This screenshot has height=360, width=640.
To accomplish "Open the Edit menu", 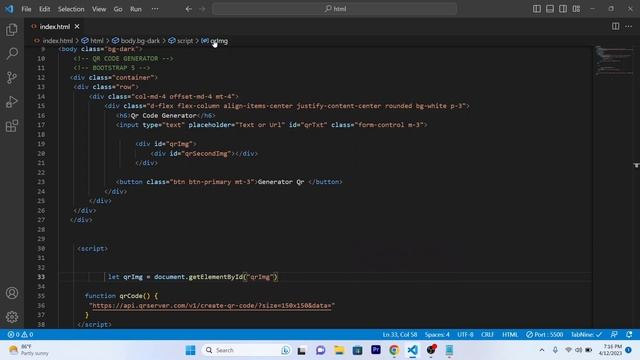I will pos(44,9).
